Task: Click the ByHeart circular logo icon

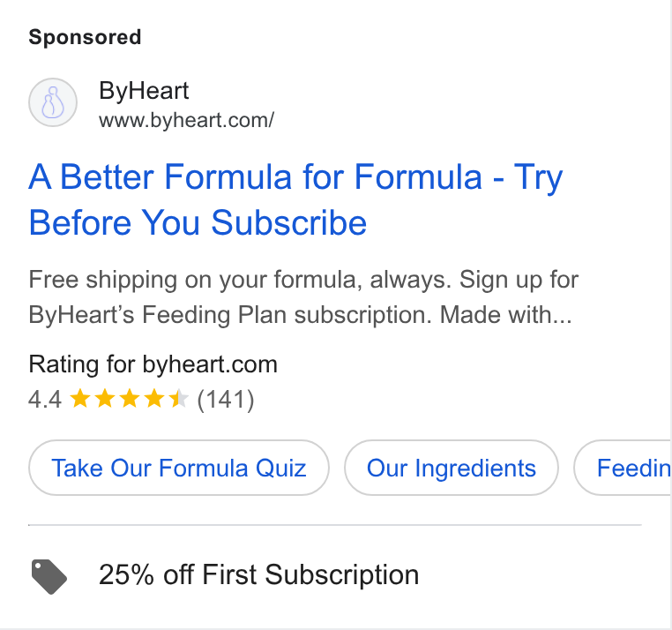Action: click(53, 102)
